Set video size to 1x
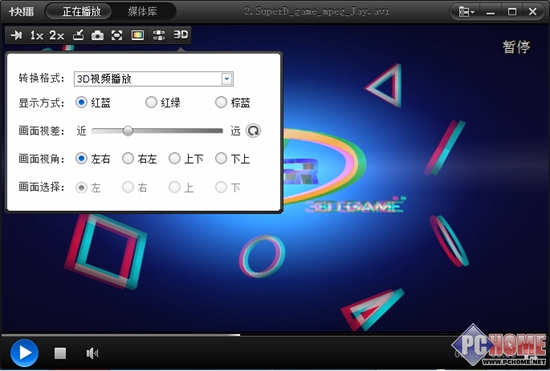The image size is (550, 371). 36,35
